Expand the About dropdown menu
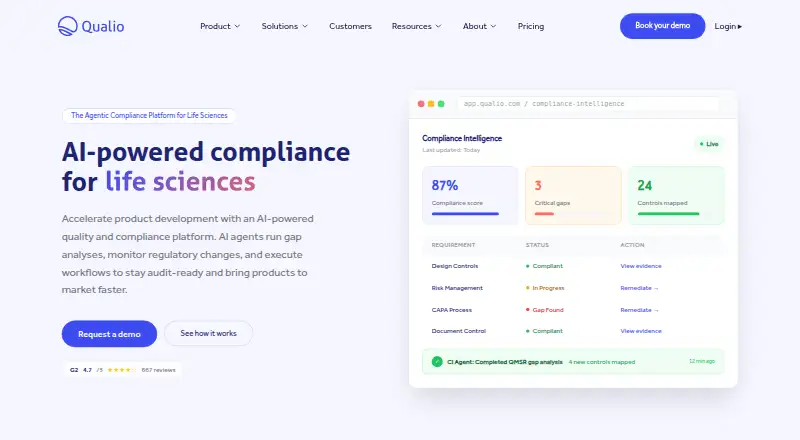 pos(479,26)
